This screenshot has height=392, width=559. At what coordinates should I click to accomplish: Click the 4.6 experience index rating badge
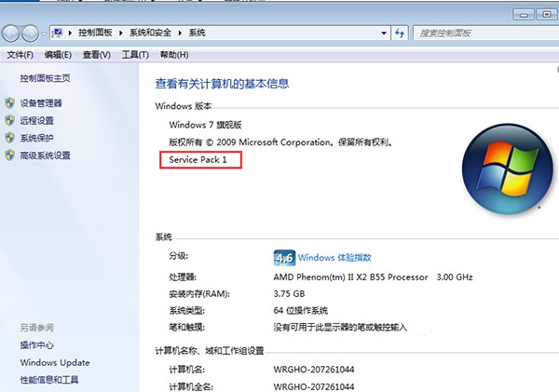click(284, 258)
